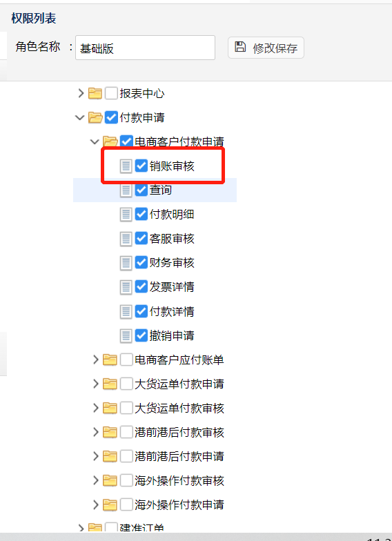Uncheck the 财务审核 checkbox
392x541 pixels.
click(141, 262)
